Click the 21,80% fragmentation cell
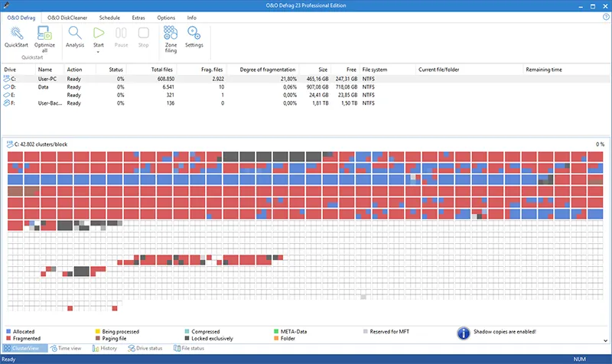The width and height of the screenshot is (612, 364). (x=288, y=79)
